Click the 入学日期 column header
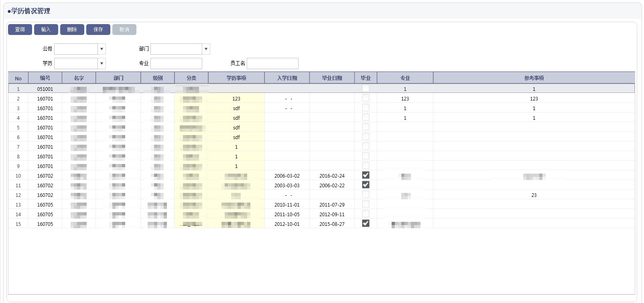This screenshot has height=303, width=644. [287, 78]
